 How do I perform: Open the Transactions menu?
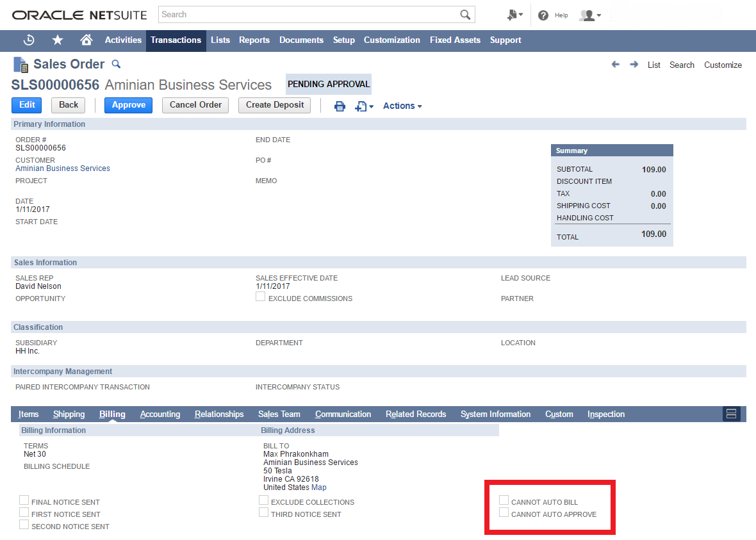point(176,40)
